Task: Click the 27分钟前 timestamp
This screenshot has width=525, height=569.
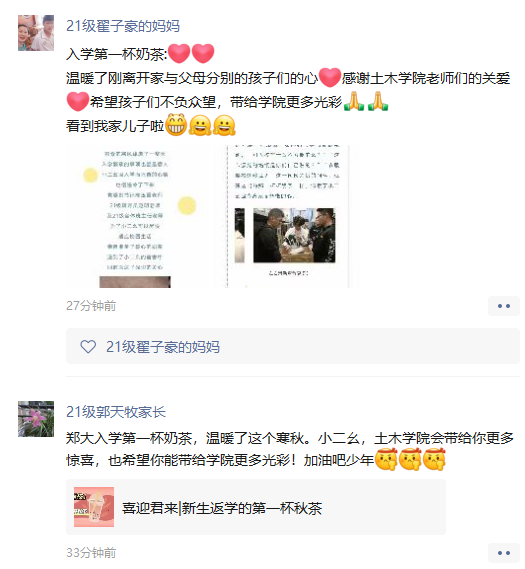Action: [x=91, y=306]
